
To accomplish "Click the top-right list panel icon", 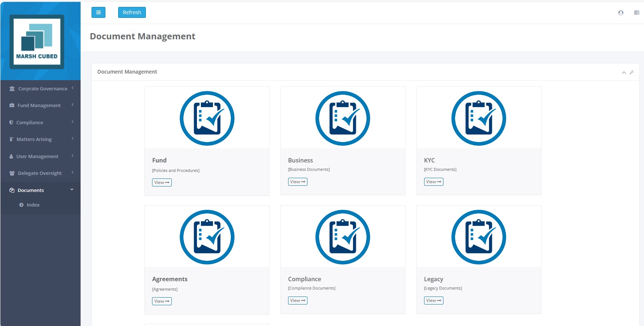I will point(636,13).
